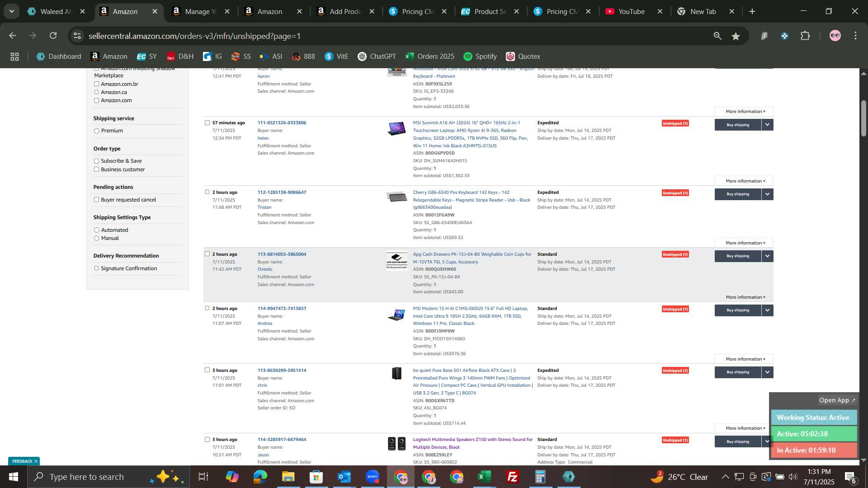Viewport: 868px width, 488px height.
Task: Expand More information for MSI Modern order
Action: tap(745, 359)
